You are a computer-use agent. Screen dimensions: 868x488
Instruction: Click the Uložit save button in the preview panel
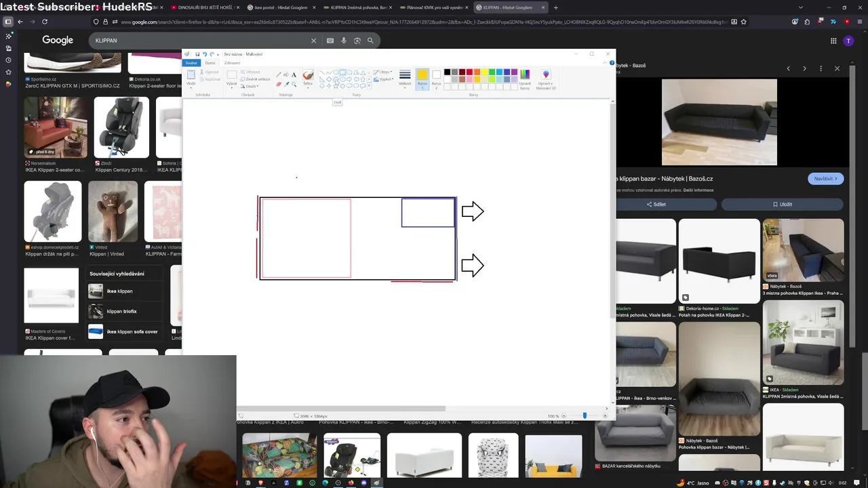pos(782,204)
